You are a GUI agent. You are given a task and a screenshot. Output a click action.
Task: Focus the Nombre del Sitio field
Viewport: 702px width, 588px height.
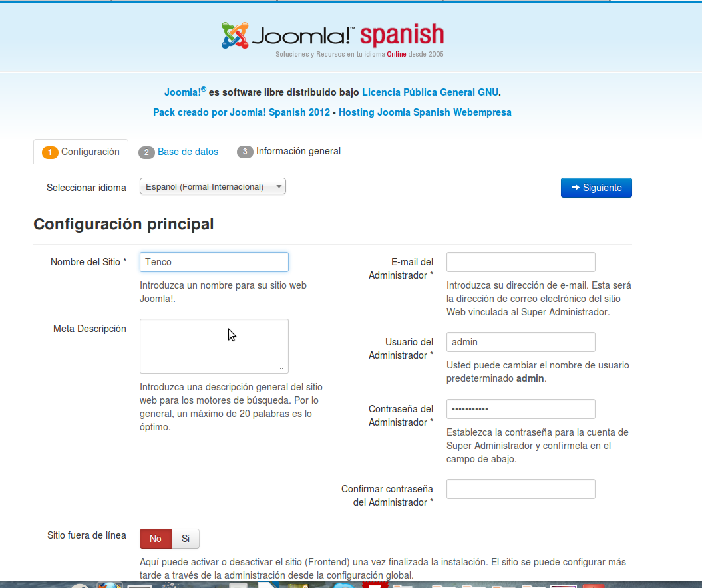coord(214,262)
